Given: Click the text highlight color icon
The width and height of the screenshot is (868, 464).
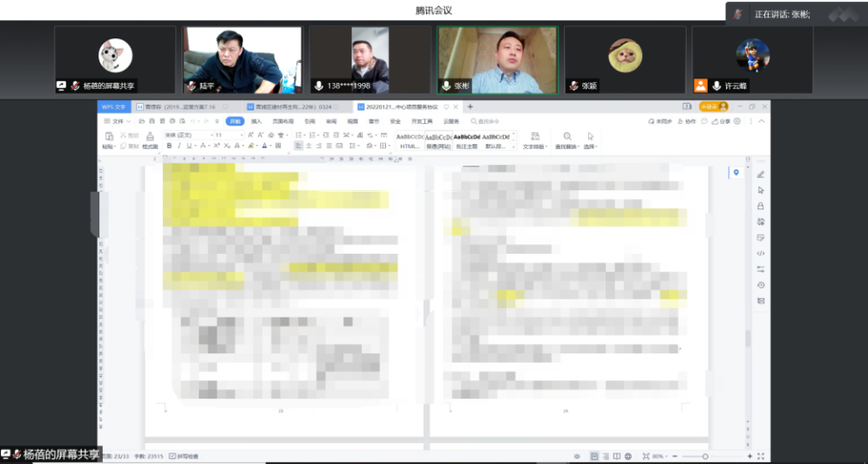Looking at the screenshot, I should click(x=251, y=147).
